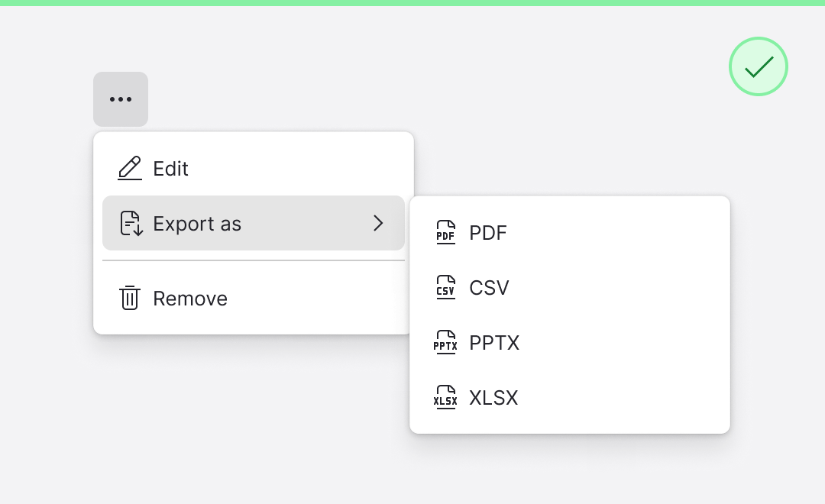Choose the Remove option text
Screen dimensions: 825x504
190,299
